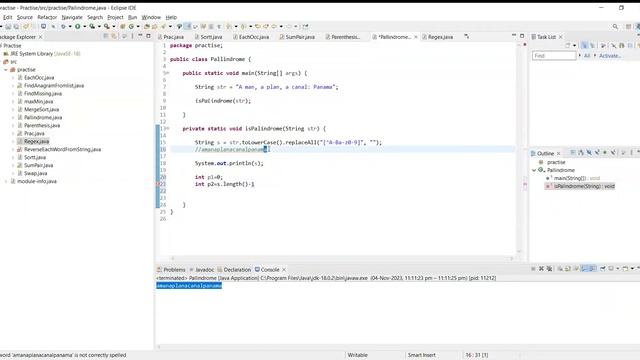Click the Clear Console icon
Image resolution: width=640 pixels, height=360 pixels.
pos(560,269)
